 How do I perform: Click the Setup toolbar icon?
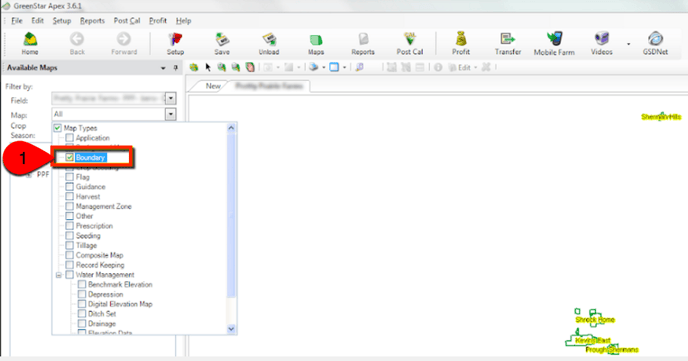coord(175,43)
